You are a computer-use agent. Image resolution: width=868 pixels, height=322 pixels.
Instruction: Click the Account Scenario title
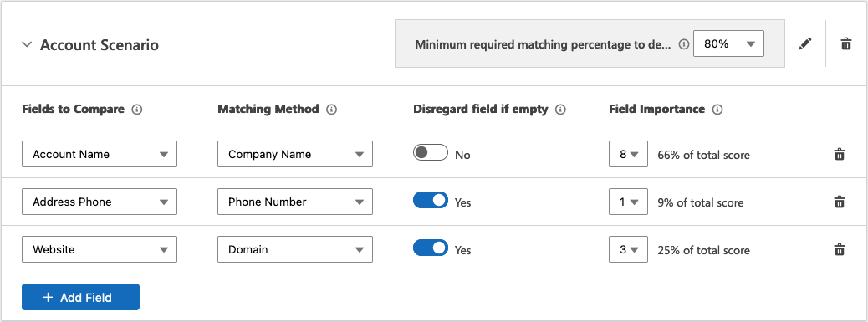pyautogui.click(x=100, y=45)
